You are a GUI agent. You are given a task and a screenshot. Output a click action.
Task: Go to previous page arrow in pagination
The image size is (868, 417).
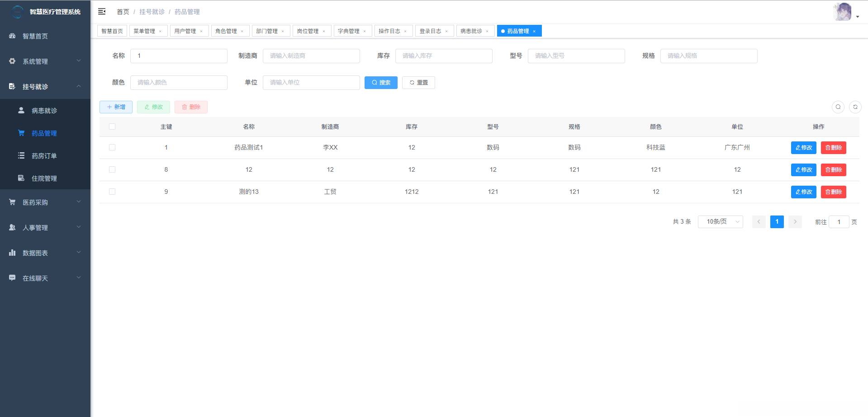(x=759, y=222)
